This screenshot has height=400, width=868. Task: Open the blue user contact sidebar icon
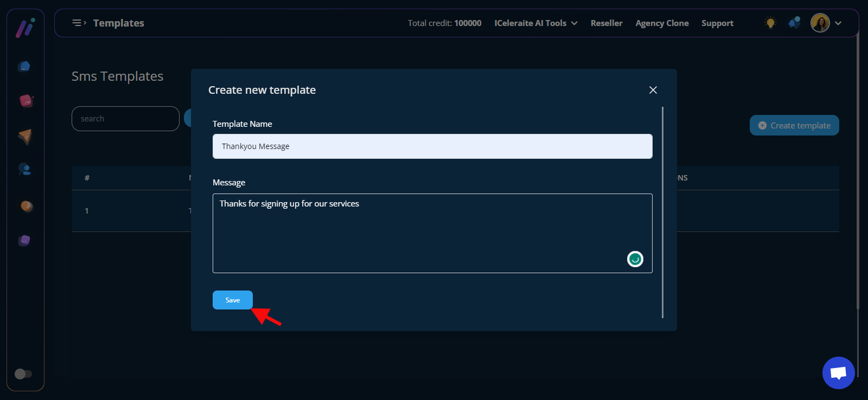click(x=24, y=169)
